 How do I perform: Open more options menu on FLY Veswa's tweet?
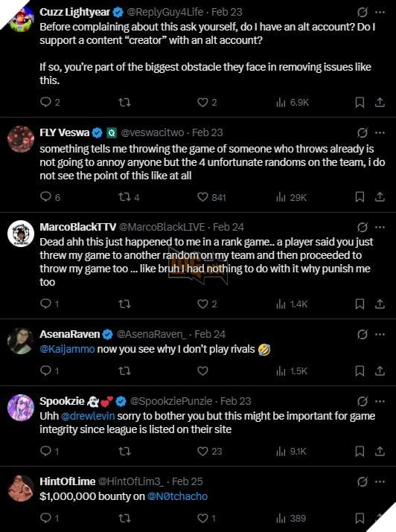pos(380,132)
